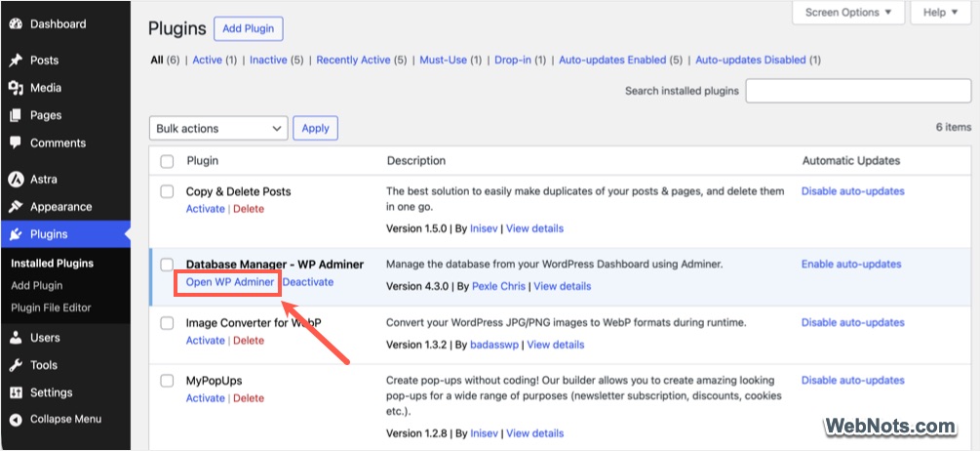The width and height of the screenshot is (980, 451).
Task: Click the Plugins plug icon
Action: [16, 234]
